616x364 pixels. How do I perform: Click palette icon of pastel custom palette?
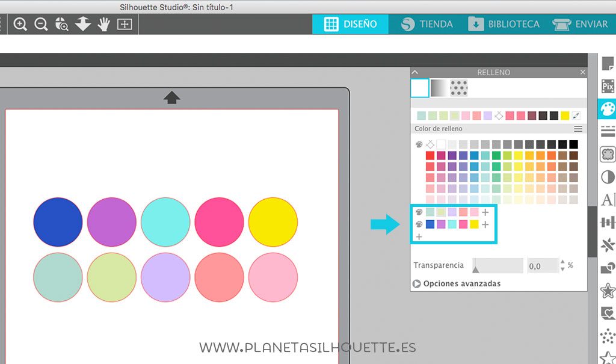pyautogui.click(x=419, y=212)
